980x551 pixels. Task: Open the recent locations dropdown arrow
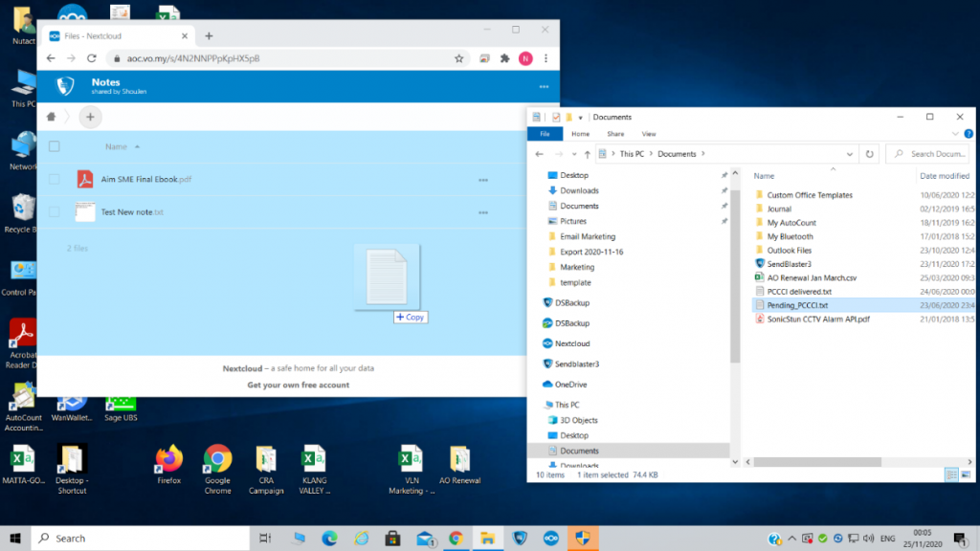pos(574,154)
